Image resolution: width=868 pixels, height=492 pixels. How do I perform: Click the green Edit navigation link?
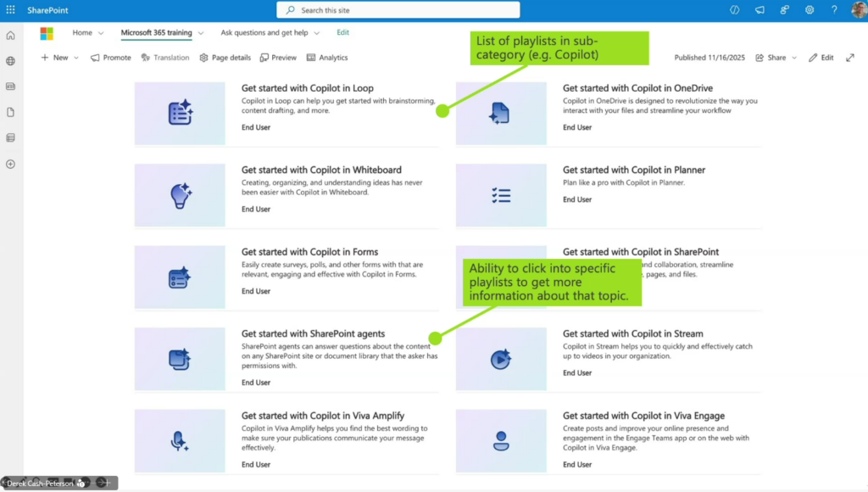342,32
